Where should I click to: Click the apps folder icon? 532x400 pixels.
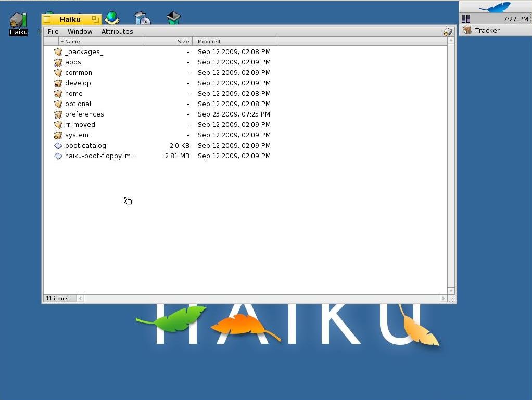(x=58, y=62)
